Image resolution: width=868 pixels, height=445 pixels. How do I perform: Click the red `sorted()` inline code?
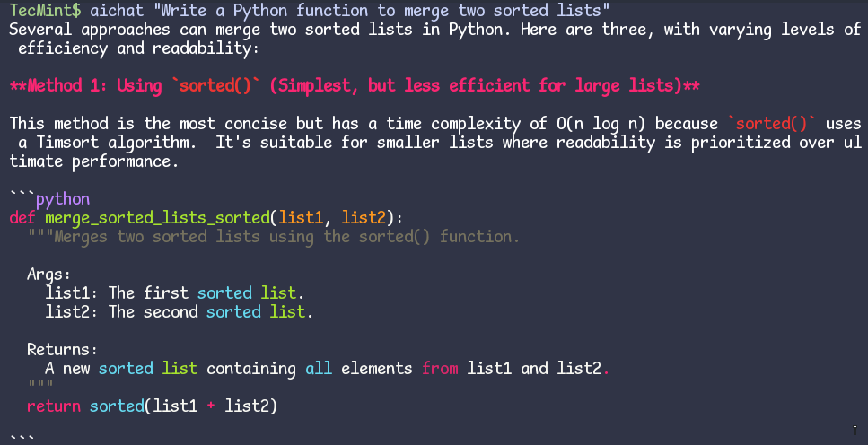point(771,124)
